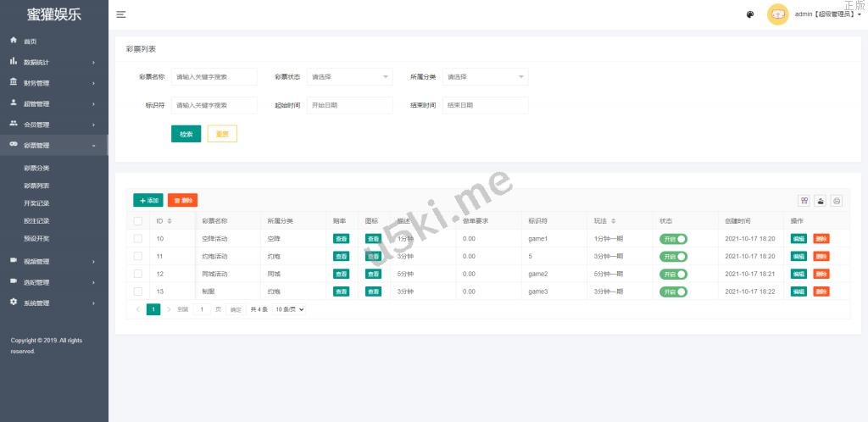Click the column filter icon above table
868x422 pixels.
point(804,201)
